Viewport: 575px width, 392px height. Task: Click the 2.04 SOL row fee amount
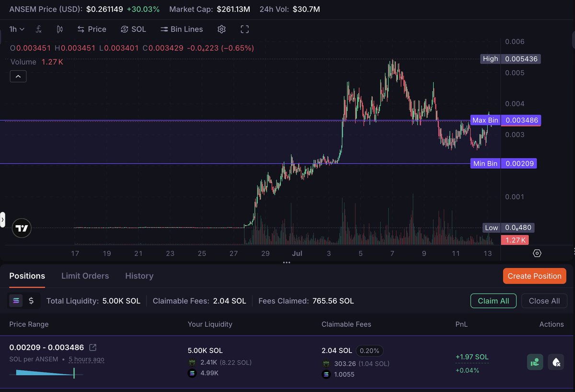coord(337,351)
